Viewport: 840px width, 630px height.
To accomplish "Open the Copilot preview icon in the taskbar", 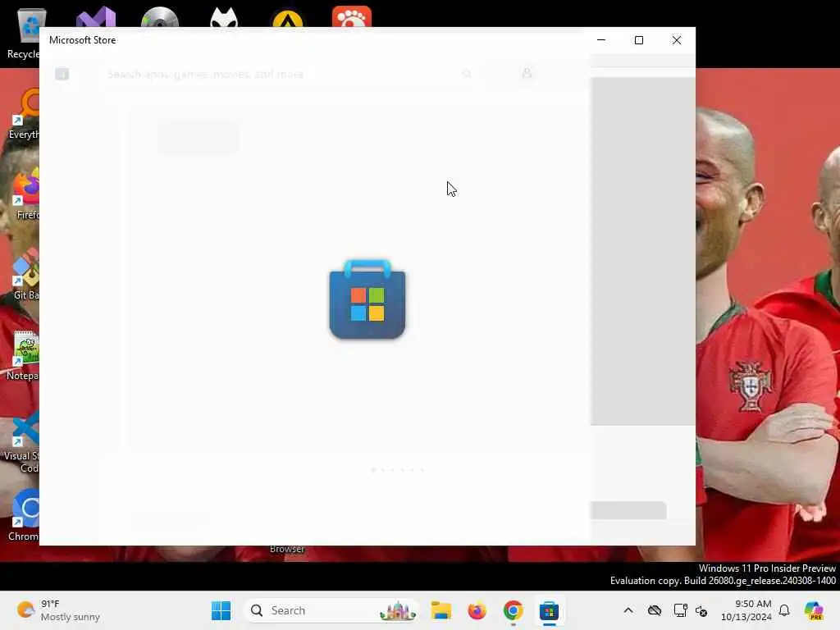I will click(814, 610).
